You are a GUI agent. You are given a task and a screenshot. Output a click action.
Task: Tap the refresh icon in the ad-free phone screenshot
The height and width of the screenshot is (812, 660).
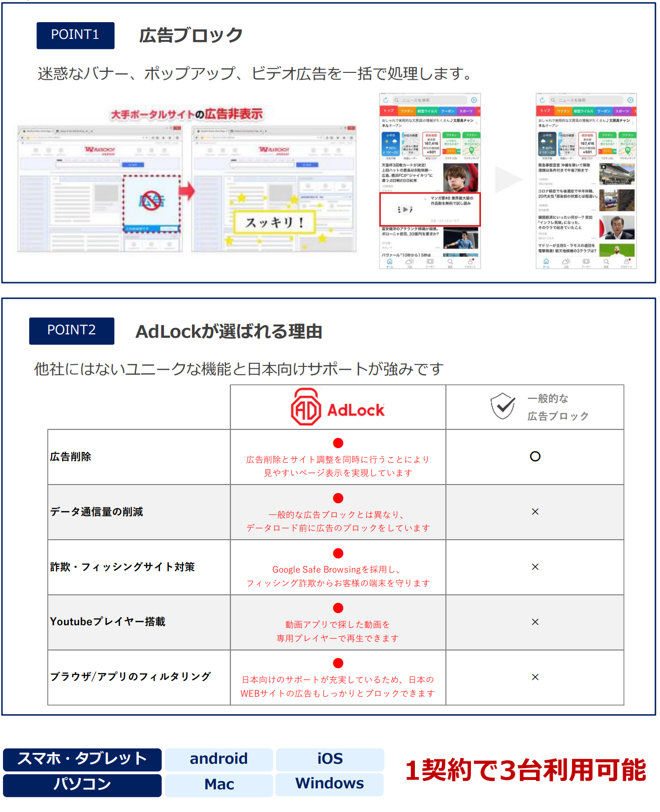(542, 100)
